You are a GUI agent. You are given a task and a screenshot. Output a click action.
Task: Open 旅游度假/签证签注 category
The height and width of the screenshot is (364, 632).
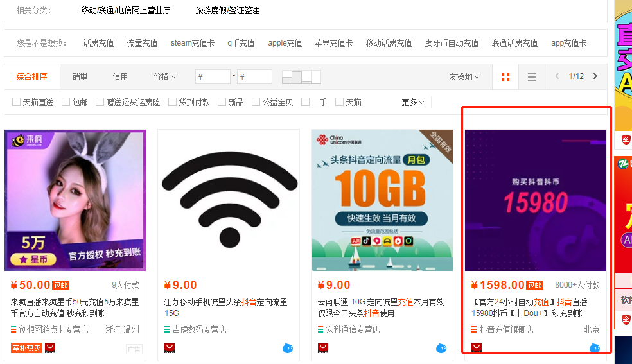pyautogui.click(x=227, y=10)
